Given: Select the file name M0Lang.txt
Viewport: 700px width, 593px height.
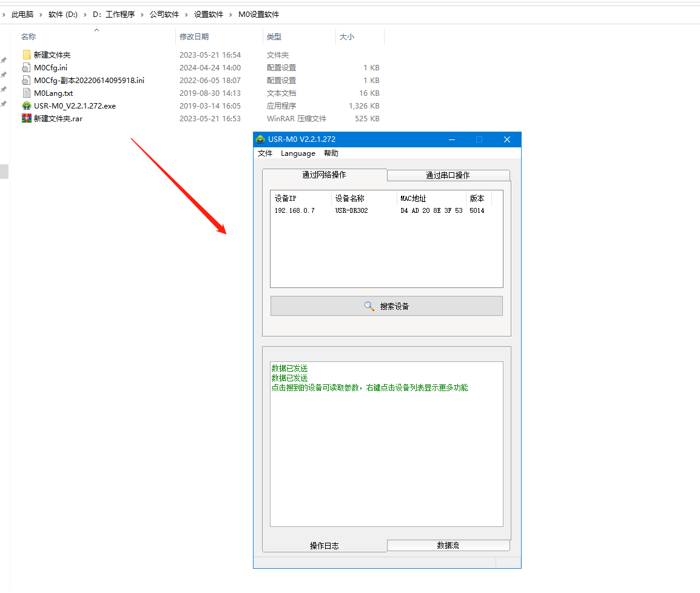Looking at the screenshot, I should pos(53,93).
